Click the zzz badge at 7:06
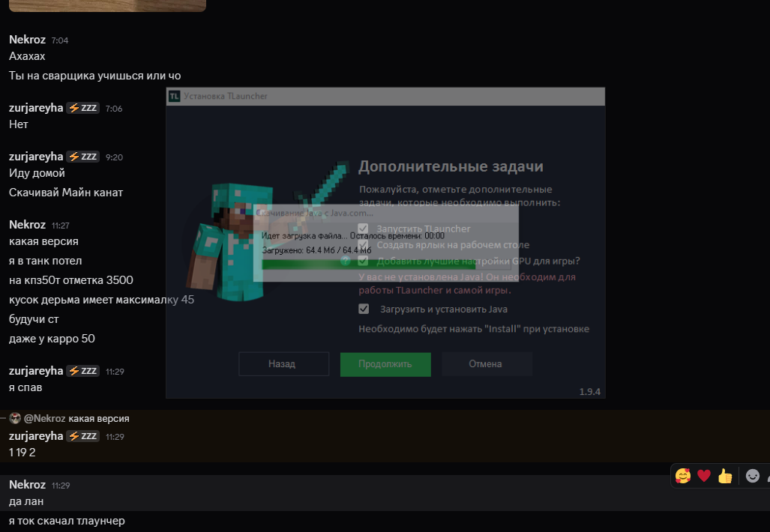The height and width of the screenshot is (532, 770). coord(83,108)
